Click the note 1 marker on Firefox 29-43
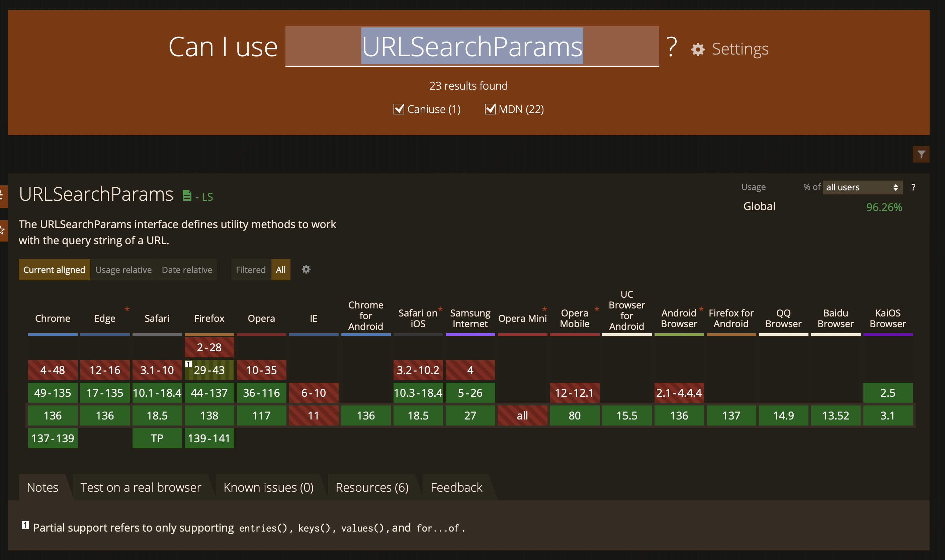Viewport: 945px width, 560px height. (x=189, y=364)
